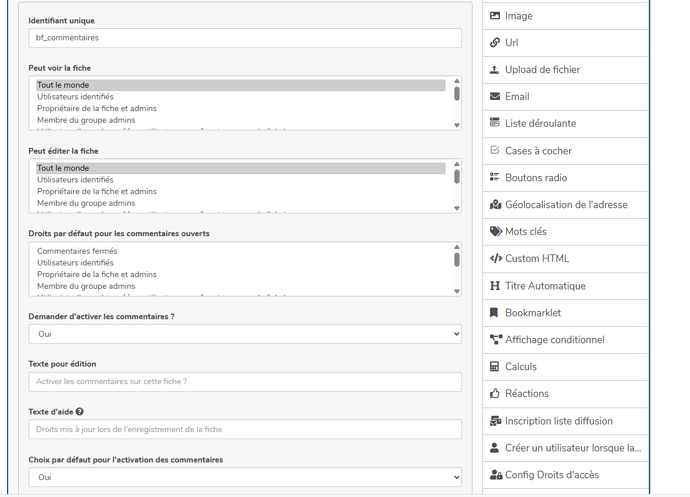Click the Réactions thumbs-up icon
690x497 pixels.
495,394
